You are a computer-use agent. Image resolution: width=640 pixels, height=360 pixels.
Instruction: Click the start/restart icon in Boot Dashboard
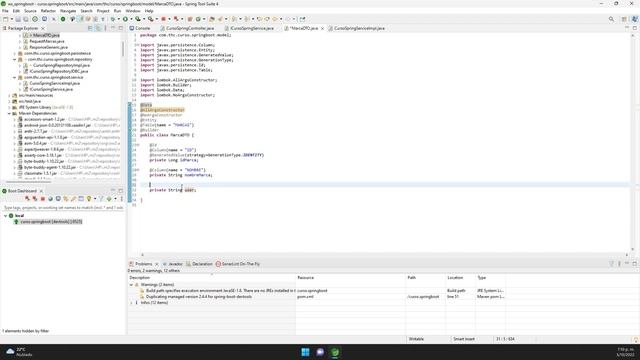(27, 199)
